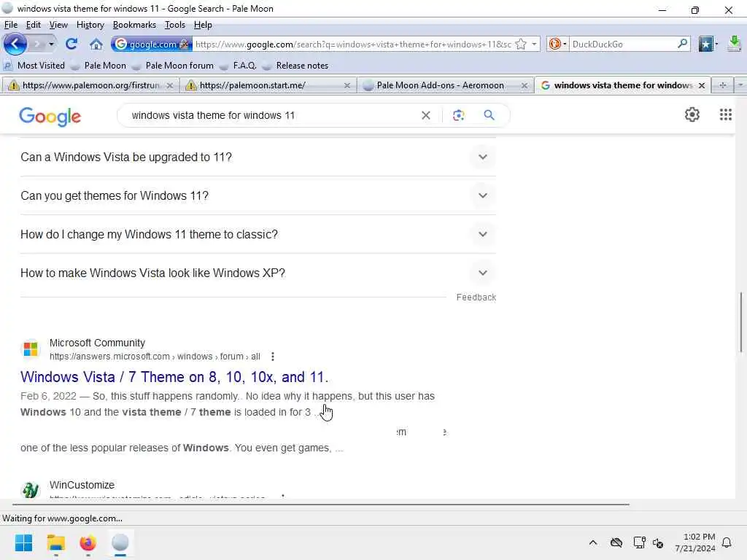Click the search magnifier in DuckDuckGo box
Viewport: 747px width, 560px height.
click(682, 44)
